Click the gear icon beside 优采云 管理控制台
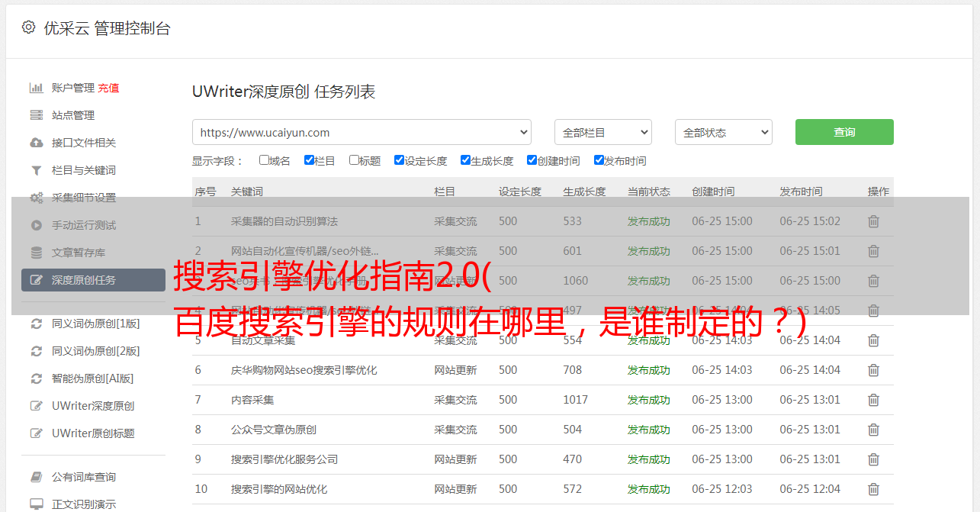The width and height of the screenshot is (980, 512). (28, 27)
